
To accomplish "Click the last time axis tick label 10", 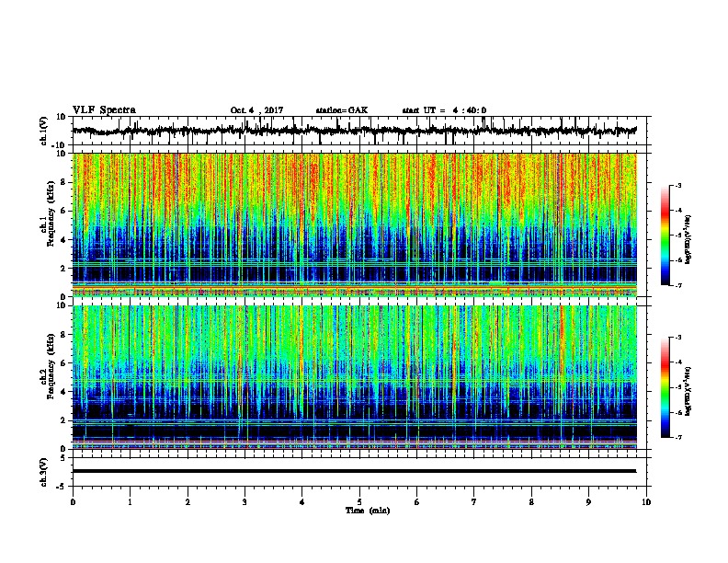I will (646, 502).
